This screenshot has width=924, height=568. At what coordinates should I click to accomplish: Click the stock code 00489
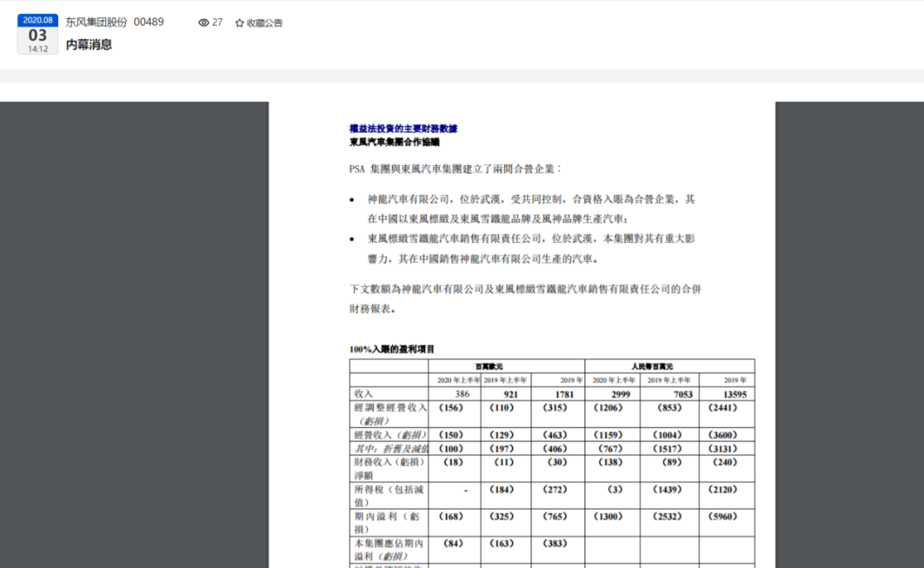click(149, 21)
